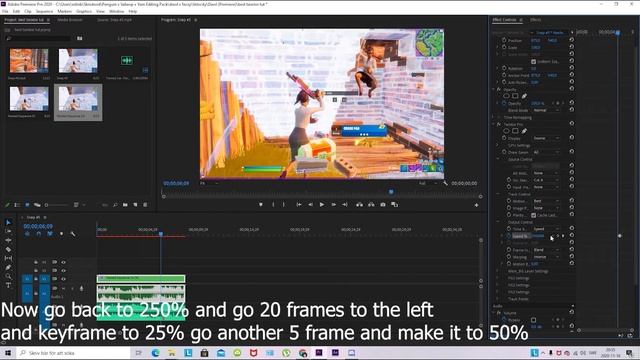This screenshot has height=360, width=640.
Task: Click Extract button in Program monitor
Action: tap(371, 204)
